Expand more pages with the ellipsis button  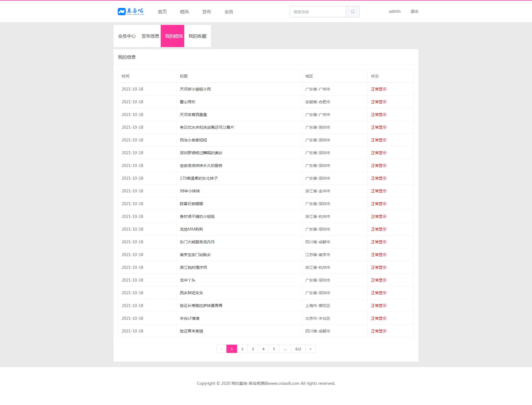point(285,349)
